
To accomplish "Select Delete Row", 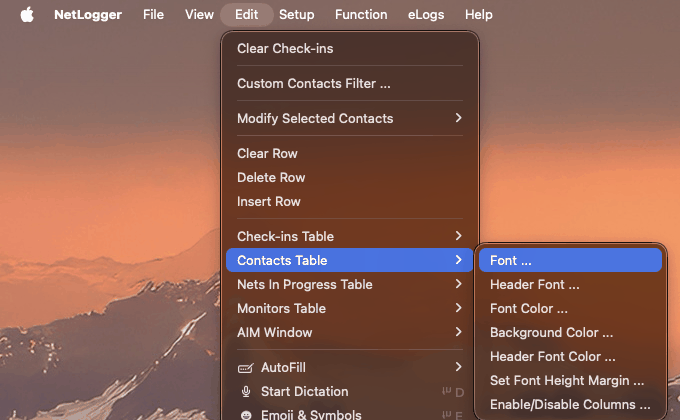I will point(350,177).
